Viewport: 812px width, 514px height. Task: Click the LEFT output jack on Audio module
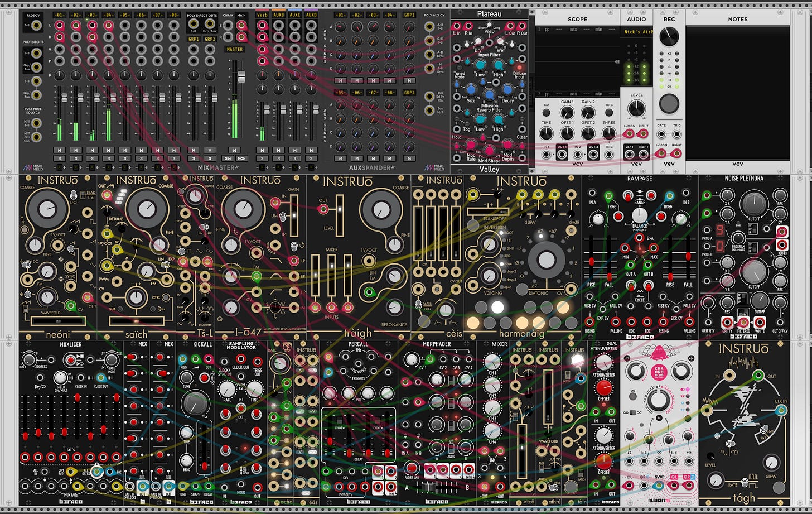click(x=630, y=153)
